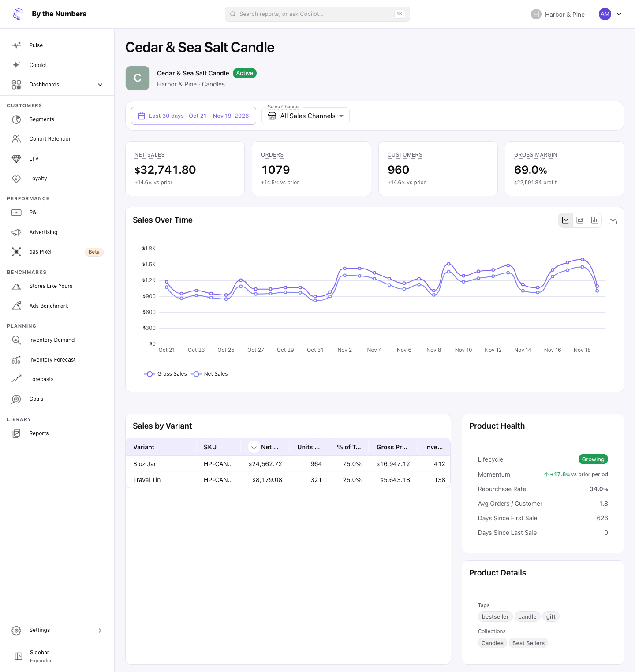The width and height of the screenshot is (635, 672).
Task: Click the Ads Benchmark icon
Action: point(16,306)
